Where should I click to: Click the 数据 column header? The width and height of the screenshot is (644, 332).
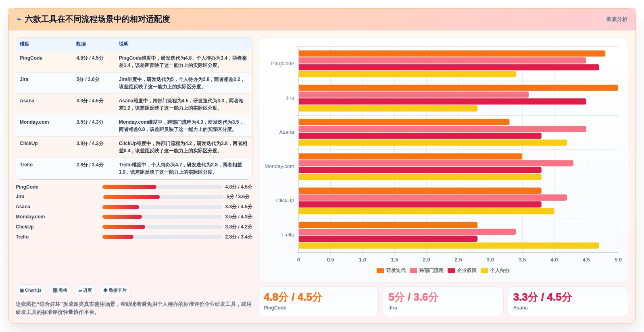click(x=81, y=44)
